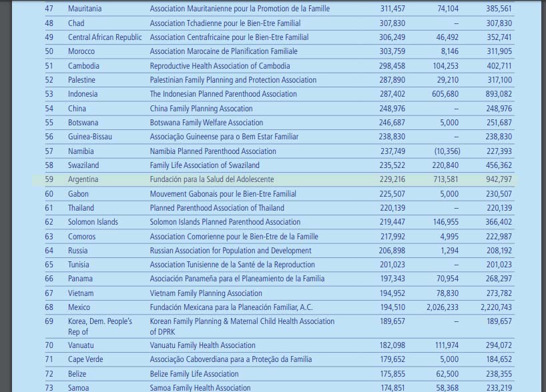Select Indonesia's total value 893,082
546x392 pixels.
[x=496, y=94]
